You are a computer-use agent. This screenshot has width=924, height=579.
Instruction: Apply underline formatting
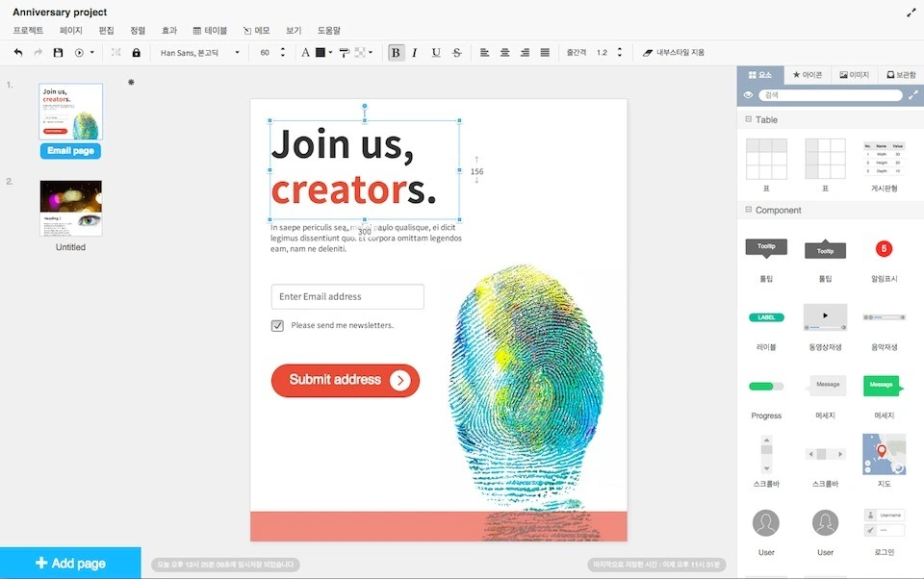click(x=435, y=53)
